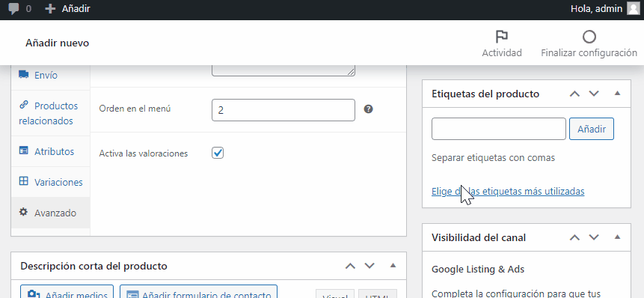Click form icon on Añadir formulario de contacto
Screen dimensions: 644x298
(132, 295)
